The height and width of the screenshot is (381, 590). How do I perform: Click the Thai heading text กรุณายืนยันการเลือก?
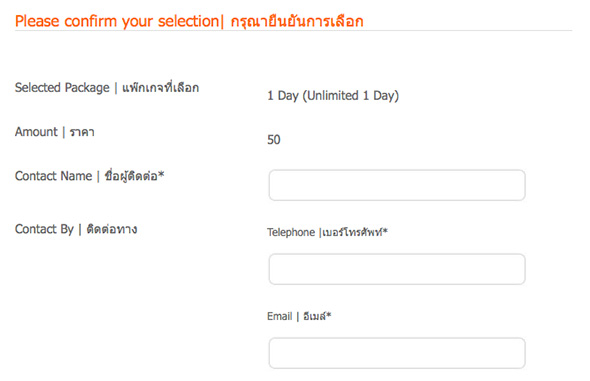[297, 21]
